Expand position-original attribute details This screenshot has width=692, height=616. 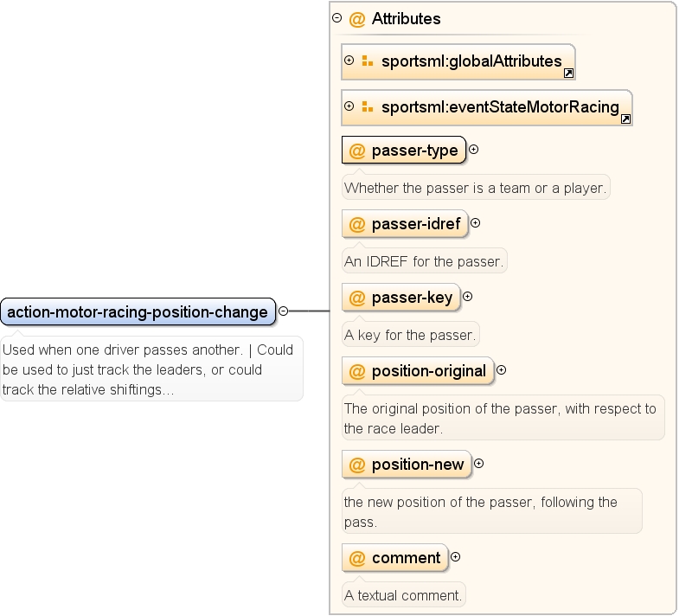[501, 370]
